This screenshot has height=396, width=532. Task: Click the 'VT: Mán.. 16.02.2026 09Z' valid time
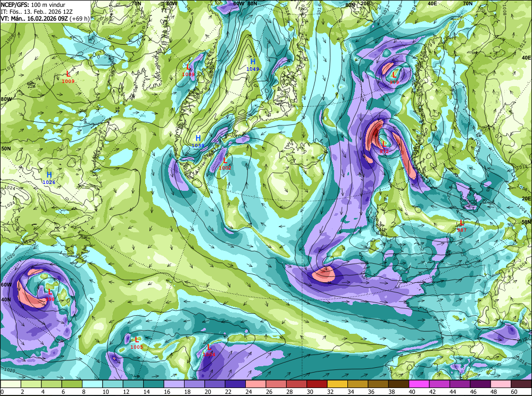pyautogui.click(x=34, y=18)
